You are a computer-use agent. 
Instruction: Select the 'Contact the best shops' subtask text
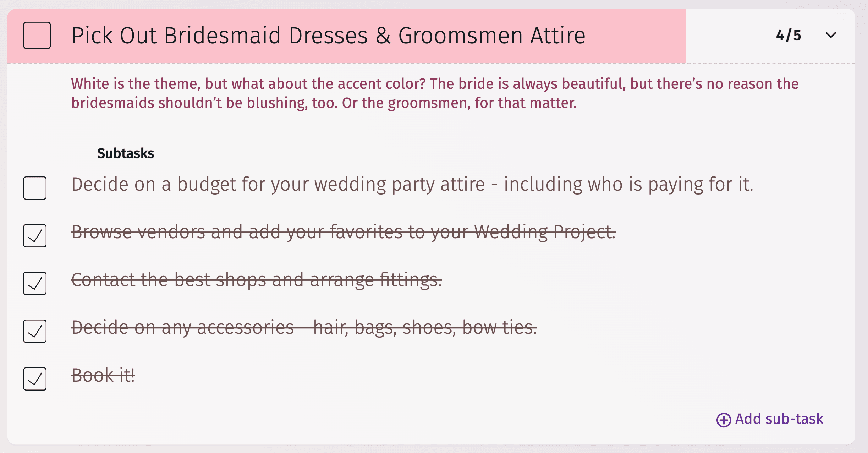pyautogui.click(x=257, y=280)
